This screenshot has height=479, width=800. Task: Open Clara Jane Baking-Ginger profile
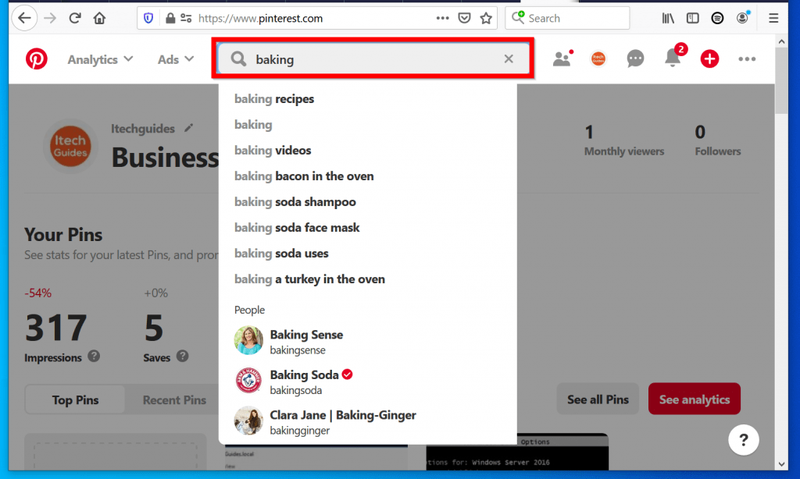(367, 421)
